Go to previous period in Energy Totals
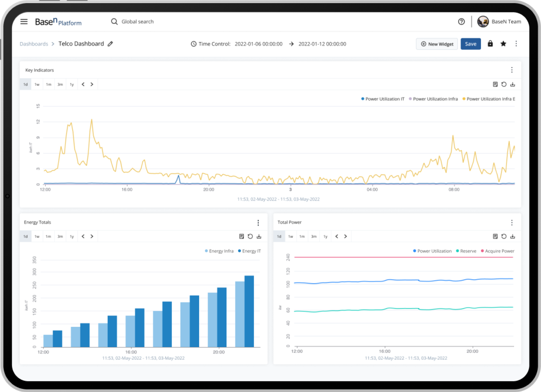Image resolution: width=541 pixels, height=392 pixels. click(83, 236)
